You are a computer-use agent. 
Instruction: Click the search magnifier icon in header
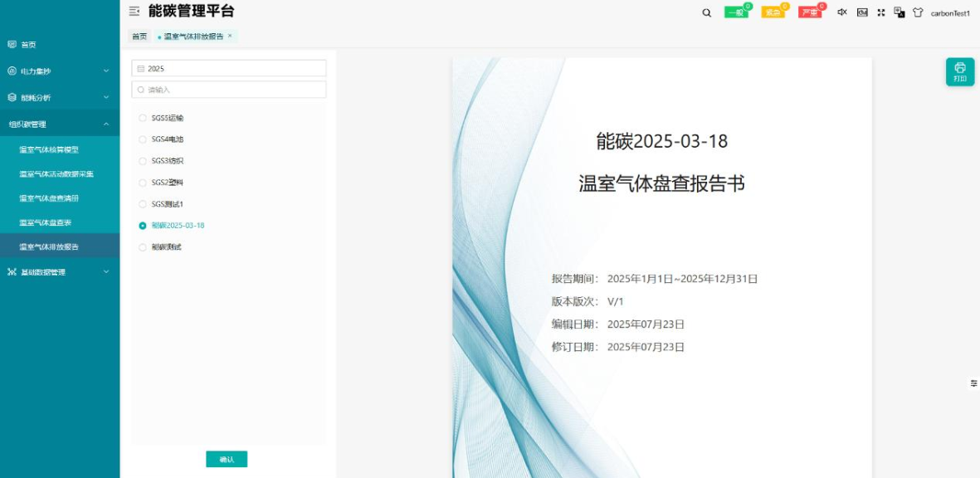(706, 12)
